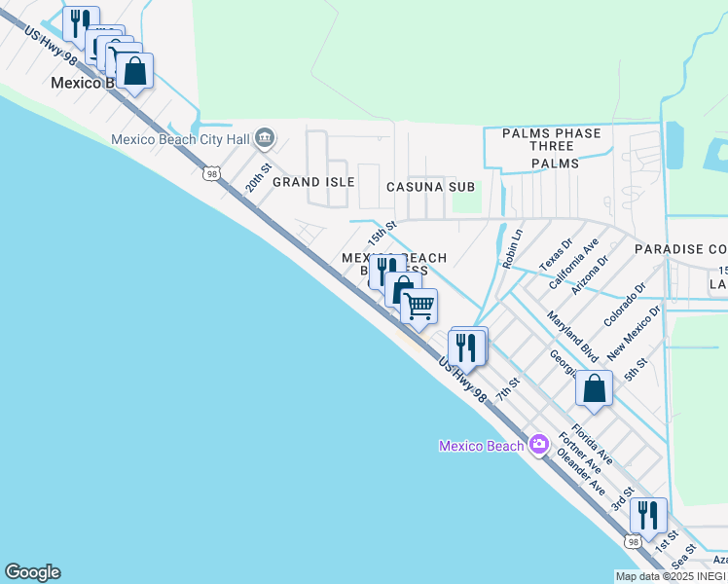This screenshot has width=728, height=584.
Task: Click the Route 98 shield near 20th St
Action: pos(212,173)
